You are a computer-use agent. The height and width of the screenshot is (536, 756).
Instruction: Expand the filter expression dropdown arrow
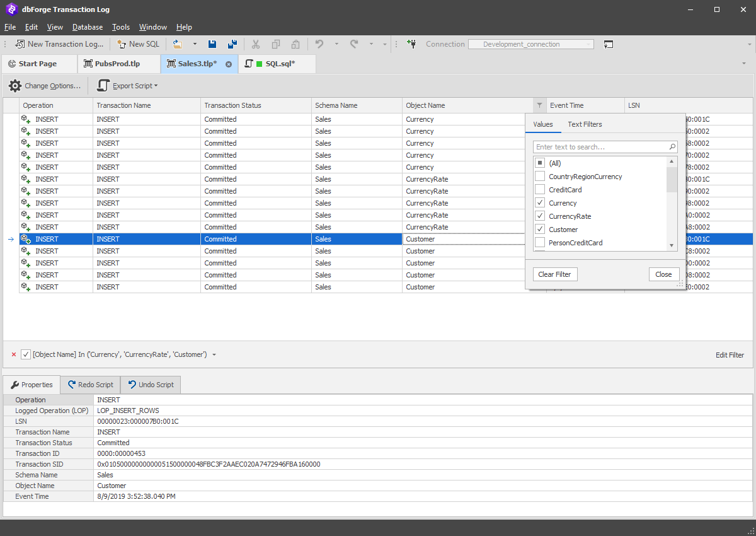(x=214, y=354)
